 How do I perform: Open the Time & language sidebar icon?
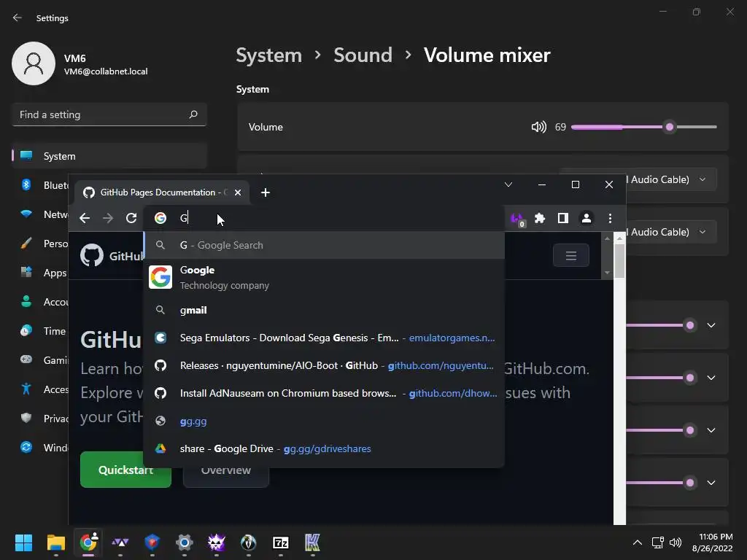click(x=26, y=330)
